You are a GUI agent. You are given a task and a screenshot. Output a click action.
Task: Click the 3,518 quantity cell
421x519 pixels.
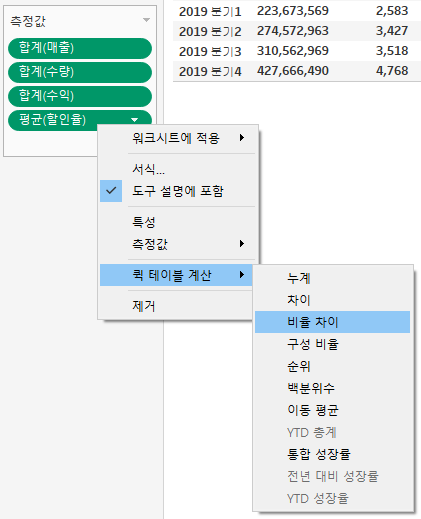coord(392,51)
